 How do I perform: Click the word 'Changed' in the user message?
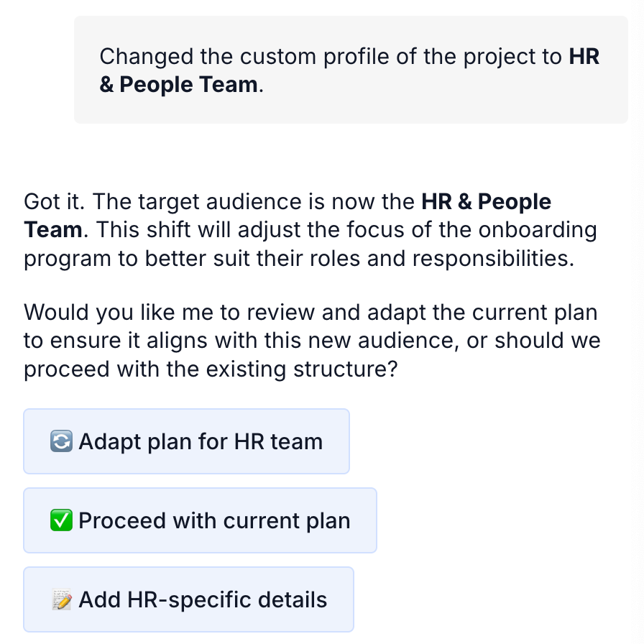click(146, 56)
